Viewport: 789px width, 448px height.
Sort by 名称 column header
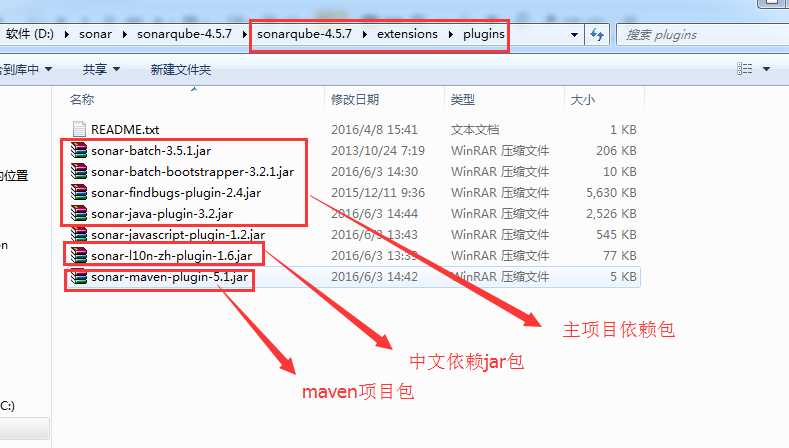click(x=82, y=99)
